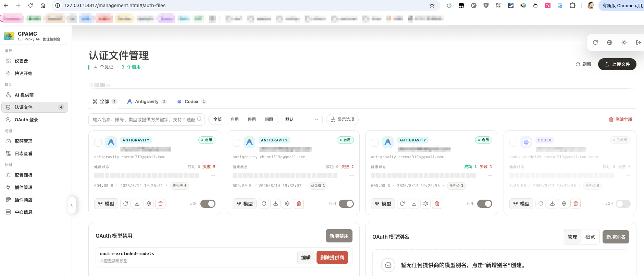The image size is (644, 276).
Task: Download the Codex auth file
Action: click(x=553, y=204)
